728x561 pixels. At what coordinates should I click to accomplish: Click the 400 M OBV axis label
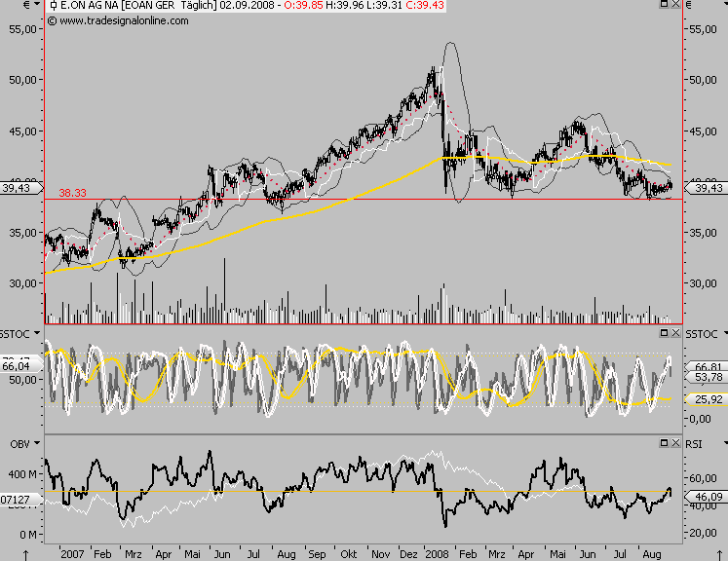pyautogui.click(x=22, y=474)
